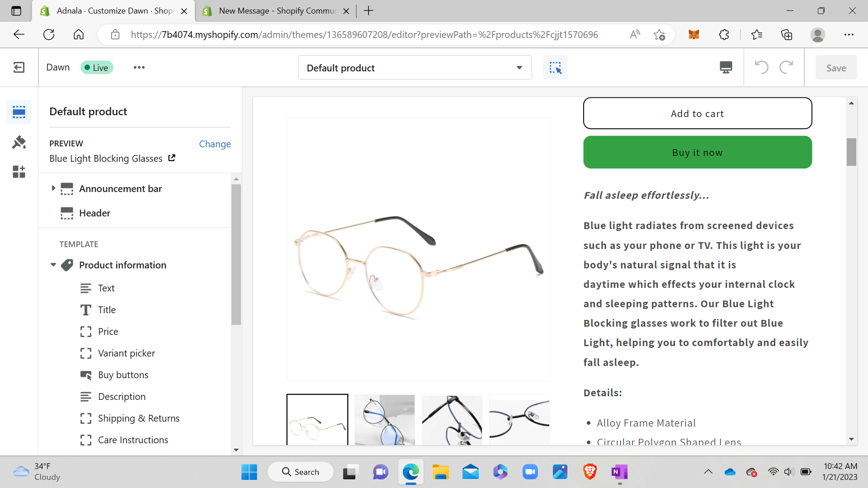Viewport: 868px width, 488px height.
Task: Open desktop viewport preview icon
Action: (x=726, y=68)
